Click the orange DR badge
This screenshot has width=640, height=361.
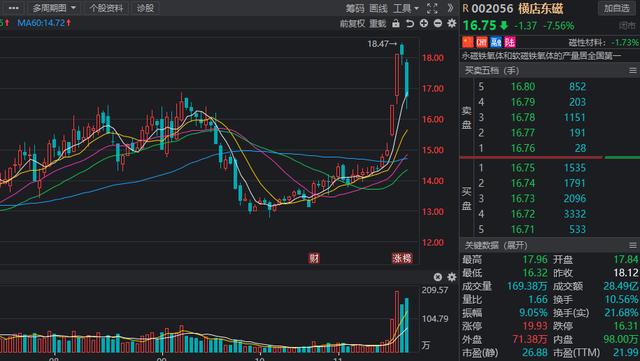[x=482, y=42]
